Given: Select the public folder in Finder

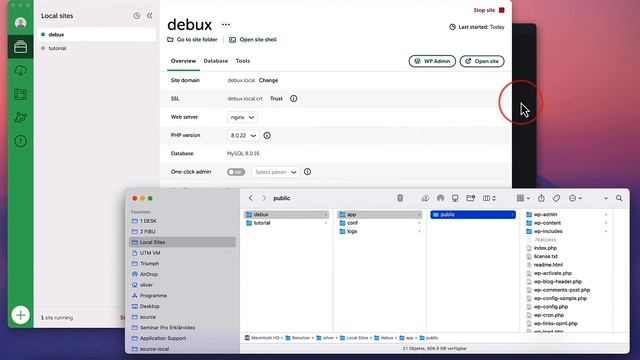Looking at the screenshot, I should click(473, 215).
